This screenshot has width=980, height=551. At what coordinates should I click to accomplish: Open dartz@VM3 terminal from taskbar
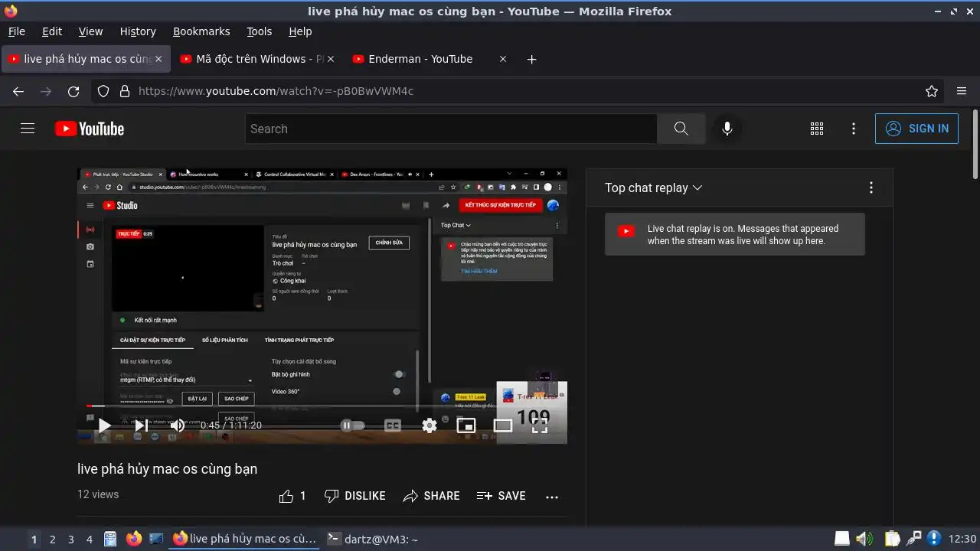tap(372, 539)
